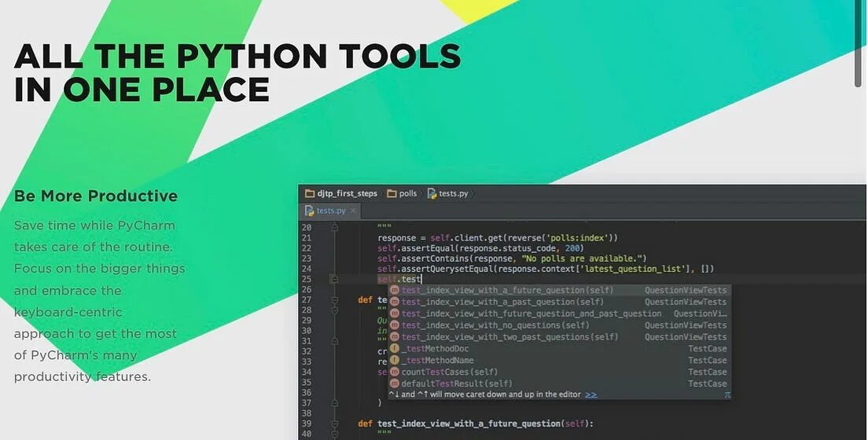Place caret in the self.test text

[x=399, y=280]
